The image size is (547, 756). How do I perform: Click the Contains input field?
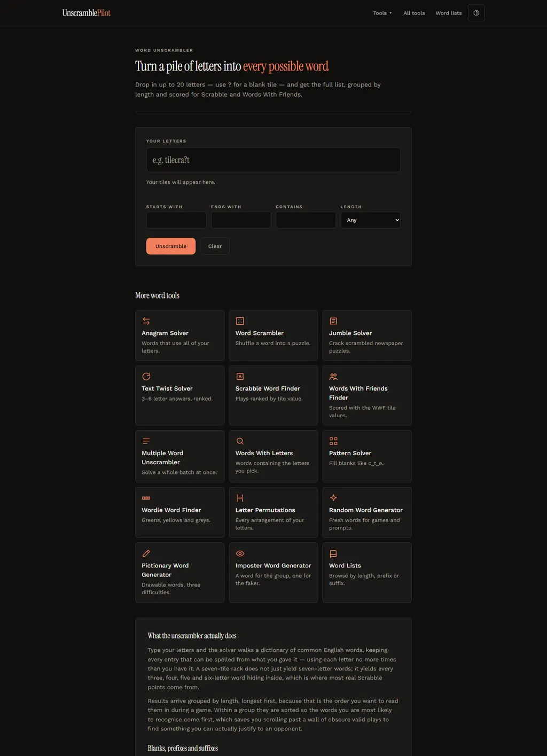(x=306, y=220)
